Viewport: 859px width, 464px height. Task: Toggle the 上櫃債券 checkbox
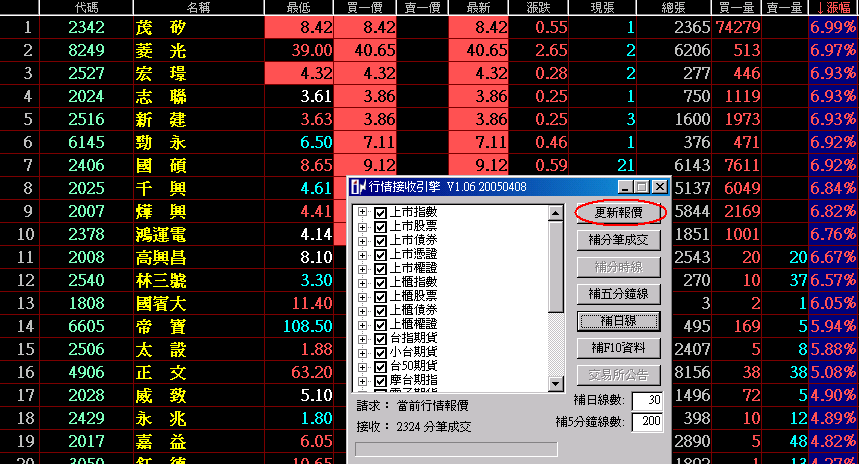(x=380, y=311)
